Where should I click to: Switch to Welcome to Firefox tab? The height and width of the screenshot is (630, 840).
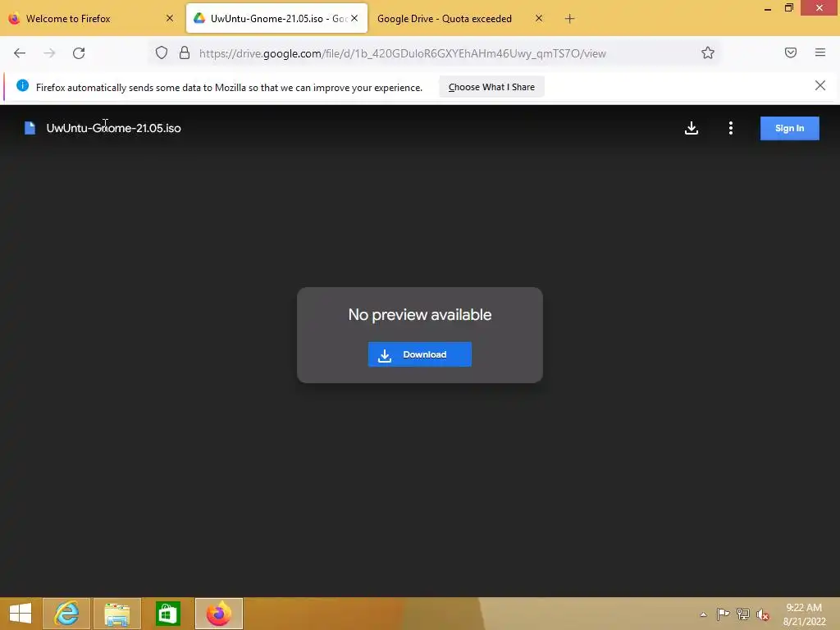(x=91, y=18)
